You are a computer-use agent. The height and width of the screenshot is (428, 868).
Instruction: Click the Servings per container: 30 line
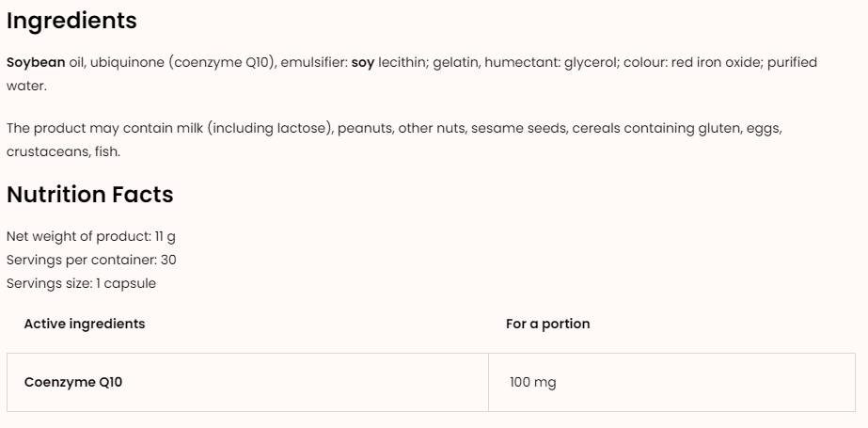[91, 260]
